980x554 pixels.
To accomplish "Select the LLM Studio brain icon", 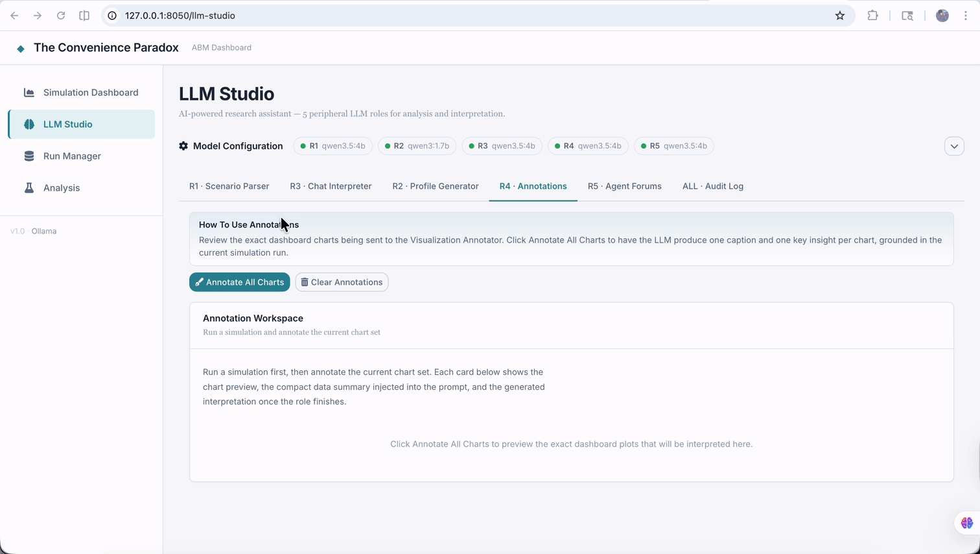I will click(29, 125).
